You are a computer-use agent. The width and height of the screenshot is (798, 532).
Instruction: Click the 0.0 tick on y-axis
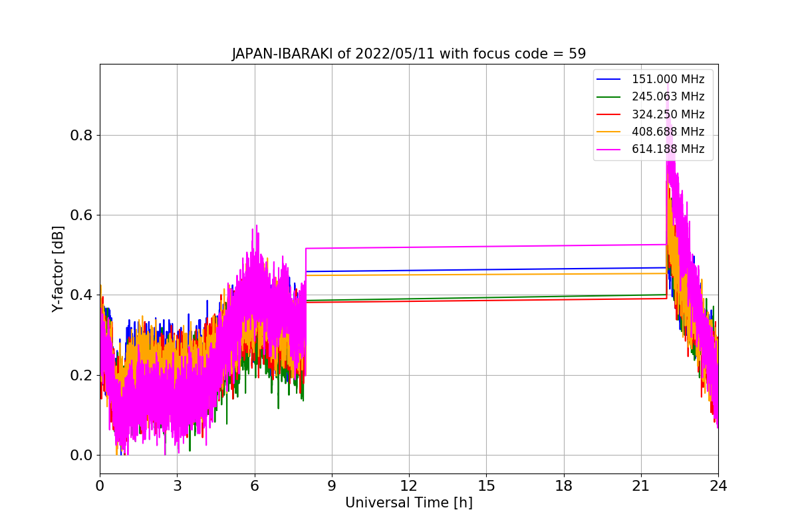pyautogui.click(x=81, y=455)
